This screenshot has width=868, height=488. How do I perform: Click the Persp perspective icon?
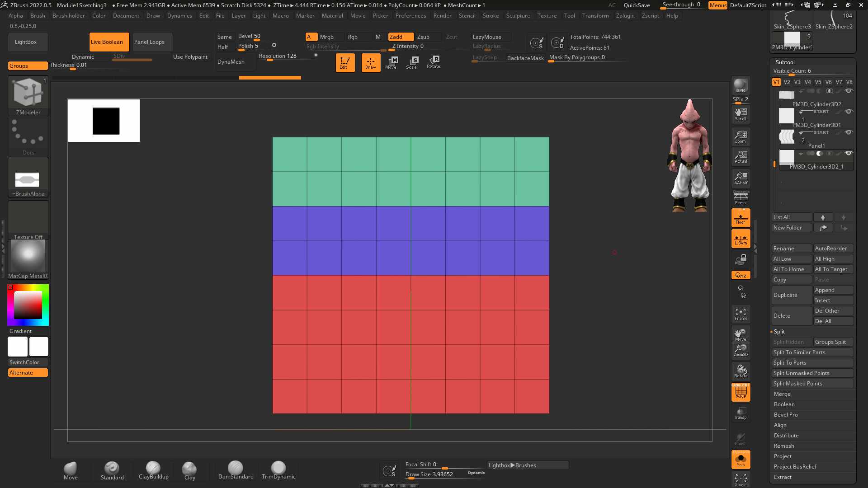point(741,198)
